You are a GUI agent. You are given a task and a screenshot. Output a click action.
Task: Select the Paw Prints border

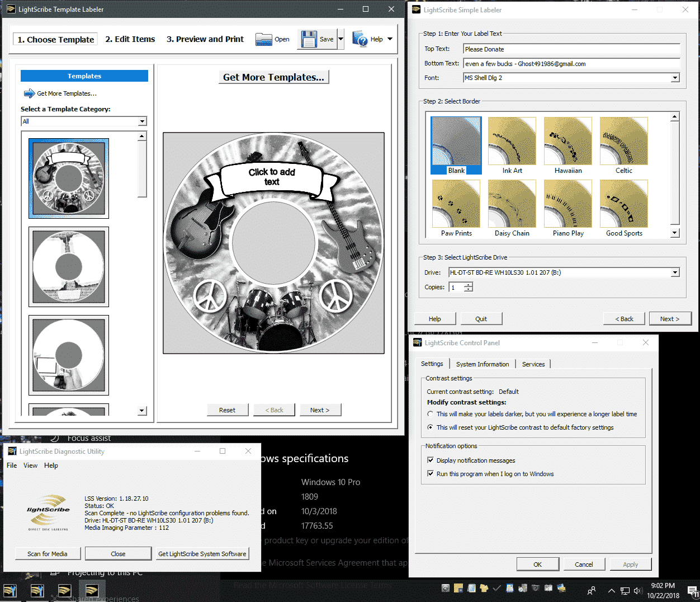point(456,208)
